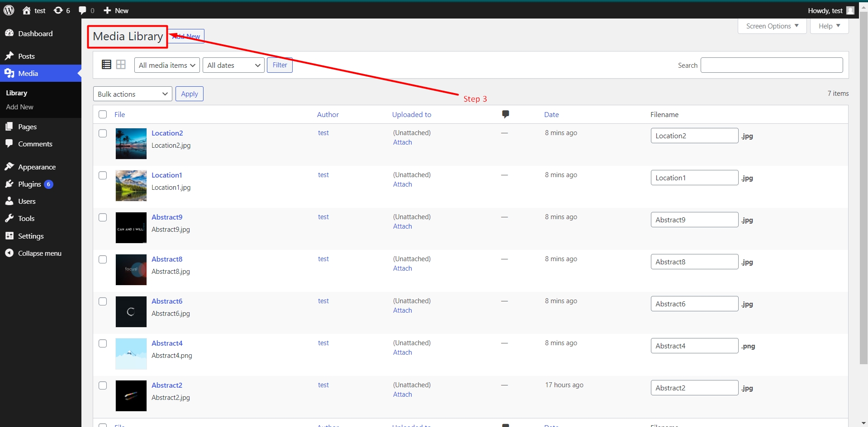This screenshot has width=868, height=427.
Task: Expand the Help panel
Action: tap(829, 26)
